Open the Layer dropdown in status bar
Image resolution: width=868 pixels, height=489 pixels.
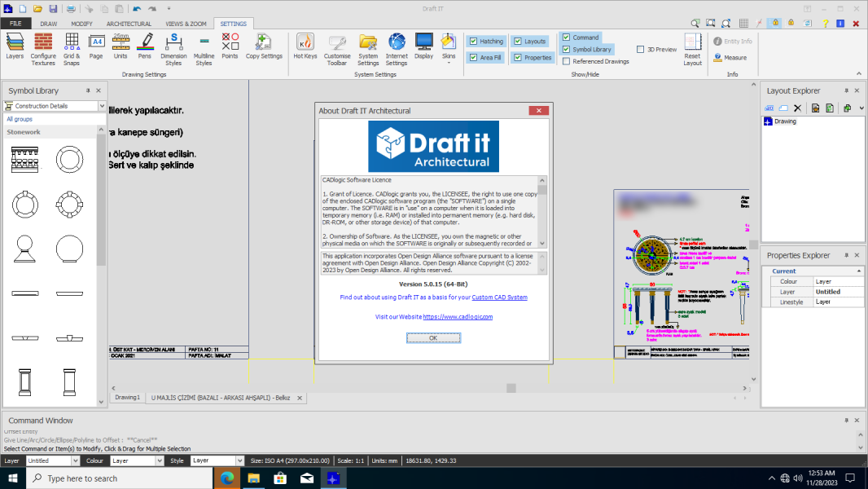(x=75, y=460)
